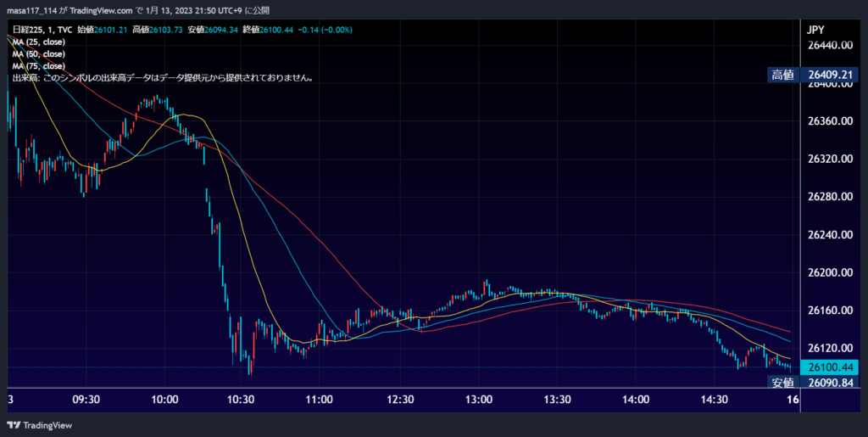Click the 26120.00 price axis value
The image size is (868, 437).
pos(830,348)
